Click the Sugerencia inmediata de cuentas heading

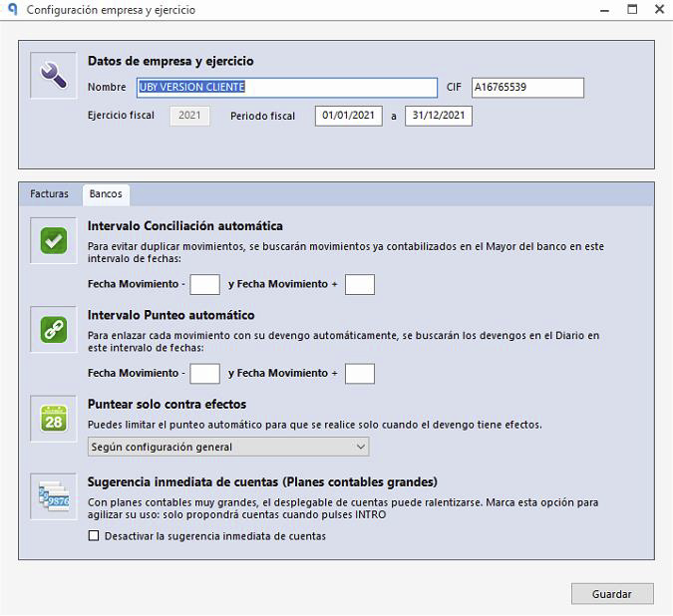[262, 482]
